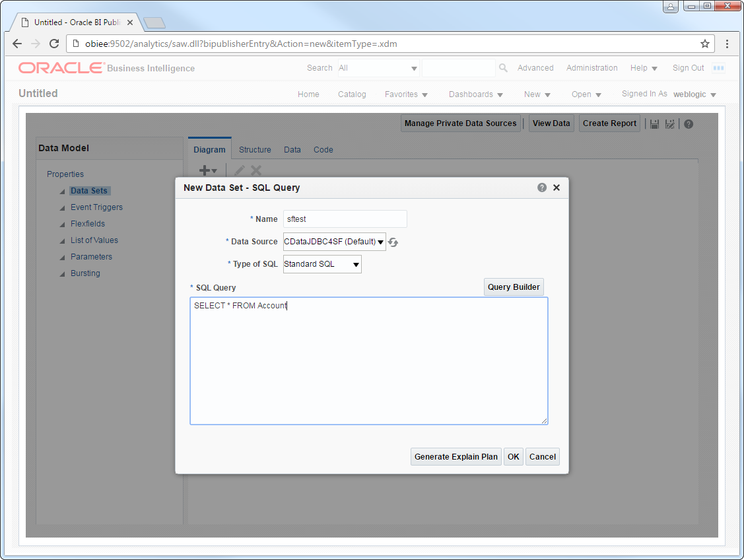
Task: Switch to the Code tab
Action: pyautogui.click(x=323, y=150)
